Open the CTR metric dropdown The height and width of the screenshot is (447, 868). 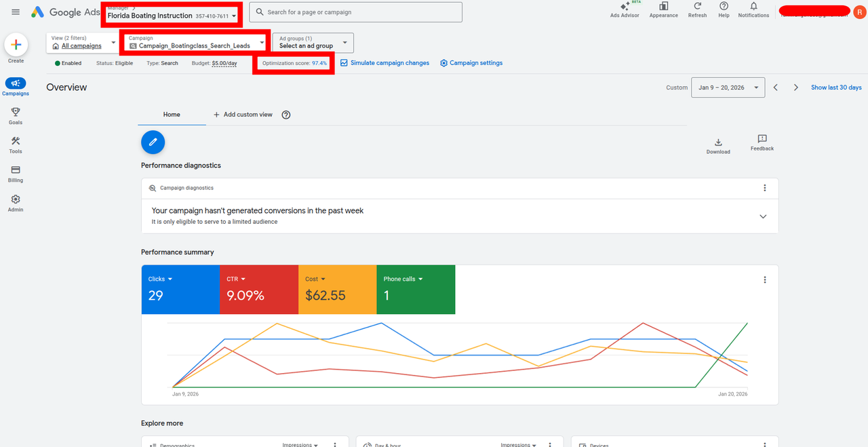(x=236, y=279)
